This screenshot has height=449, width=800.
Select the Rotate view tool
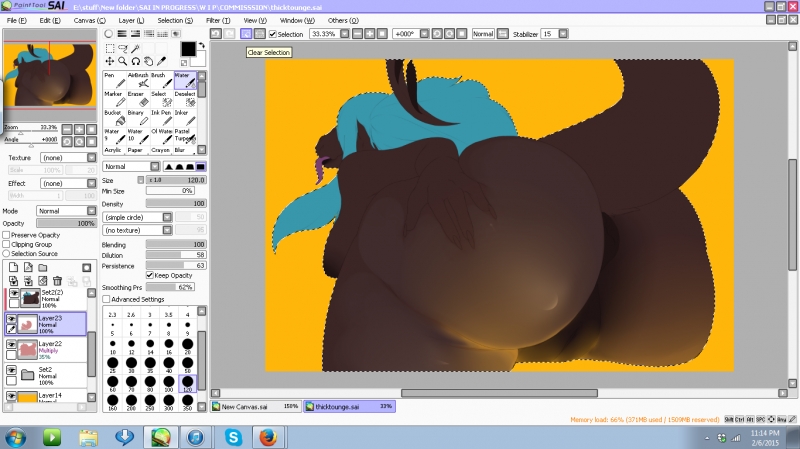tap(136, 61)
